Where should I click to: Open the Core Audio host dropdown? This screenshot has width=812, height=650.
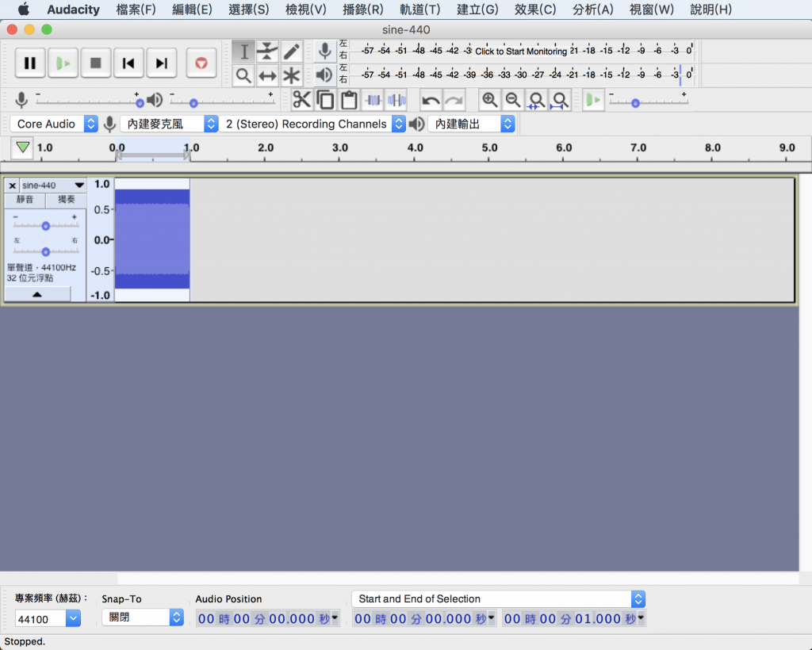click(x=54, y=124)
